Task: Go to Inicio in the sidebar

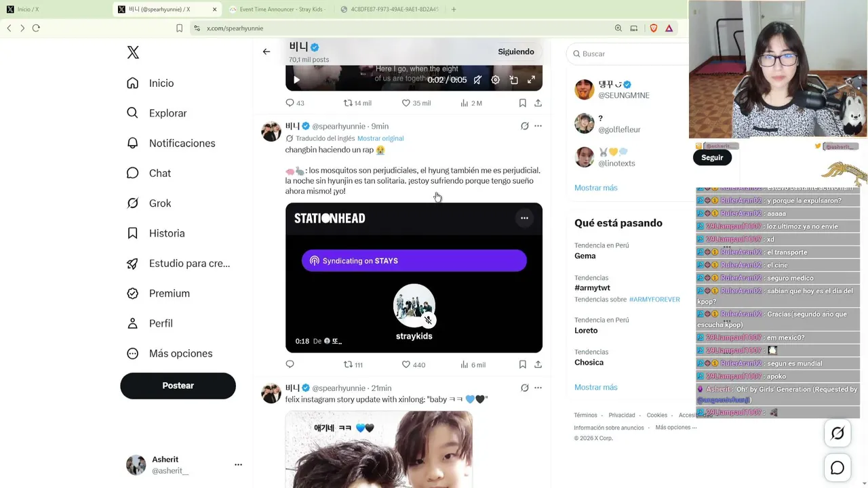Action: (151, 83)
